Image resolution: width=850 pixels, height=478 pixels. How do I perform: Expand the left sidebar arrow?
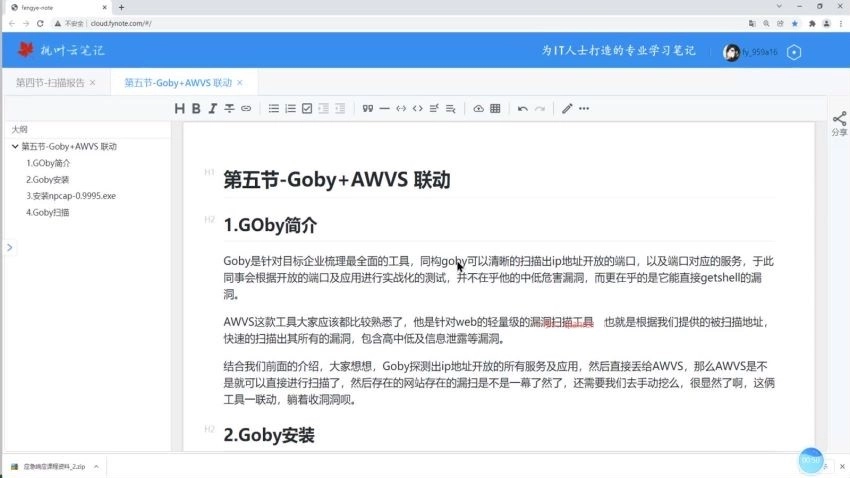(9, 247)
